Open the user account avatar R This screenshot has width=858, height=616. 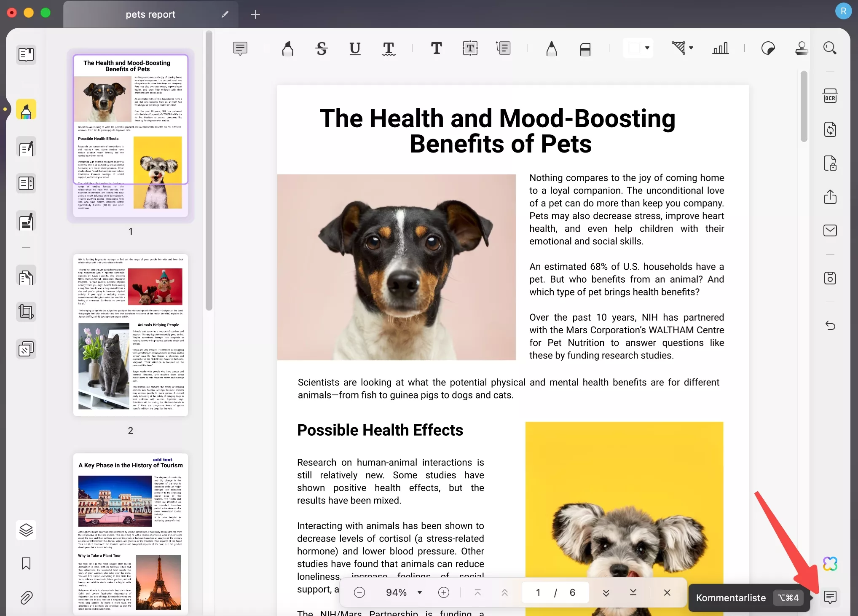[x=843, y=11]
